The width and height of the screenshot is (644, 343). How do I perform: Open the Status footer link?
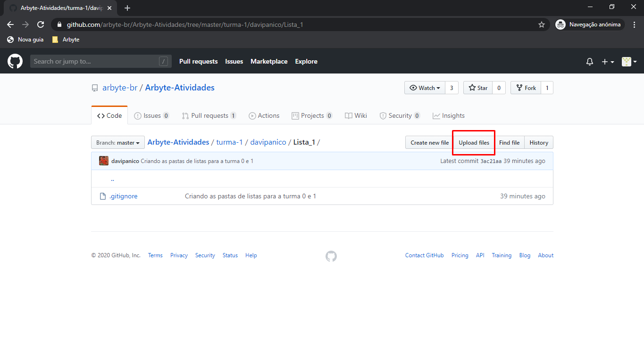click(x=230, y=255)
